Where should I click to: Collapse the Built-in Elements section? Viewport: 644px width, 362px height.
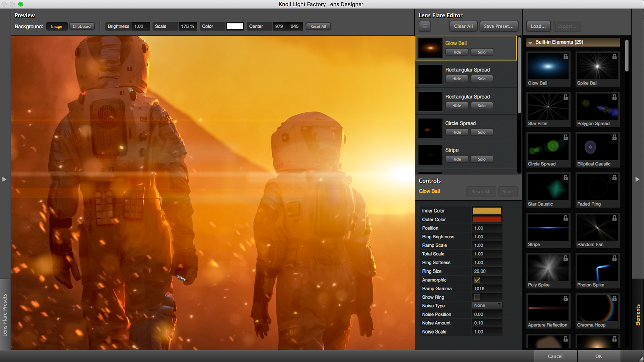pos(530,43)
